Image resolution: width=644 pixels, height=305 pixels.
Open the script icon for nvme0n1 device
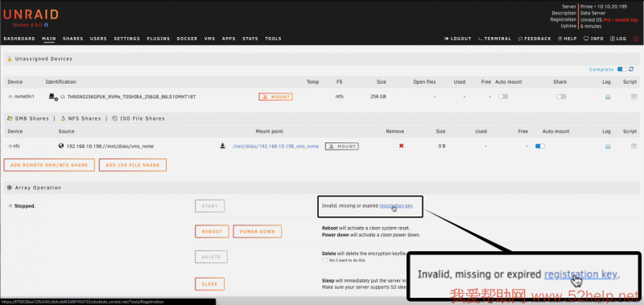634,97
